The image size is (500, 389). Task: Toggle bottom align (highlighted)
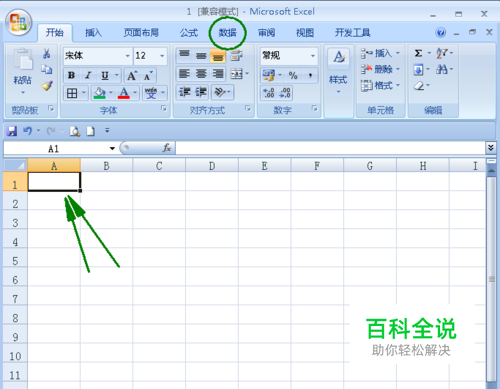218,56
